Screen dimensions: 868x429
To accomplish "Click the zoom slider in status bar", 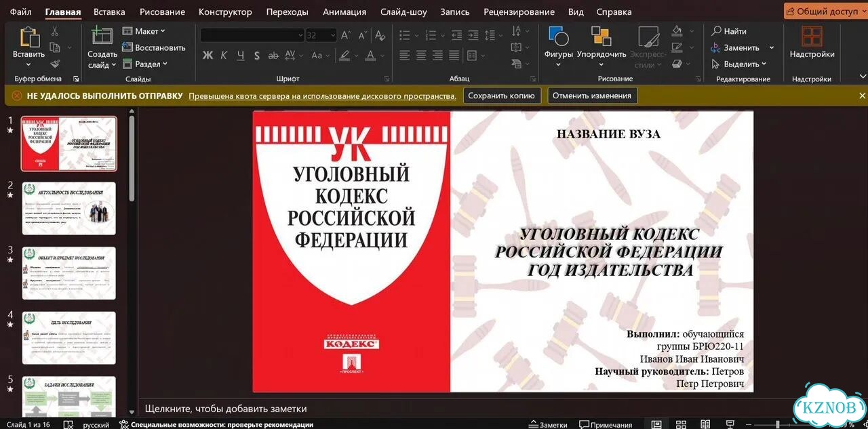I will coord(777,425).
